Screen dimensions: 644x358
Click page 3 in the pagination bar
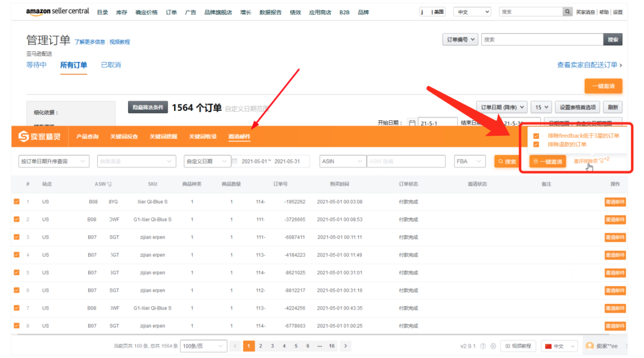click(x=271, y=345)
